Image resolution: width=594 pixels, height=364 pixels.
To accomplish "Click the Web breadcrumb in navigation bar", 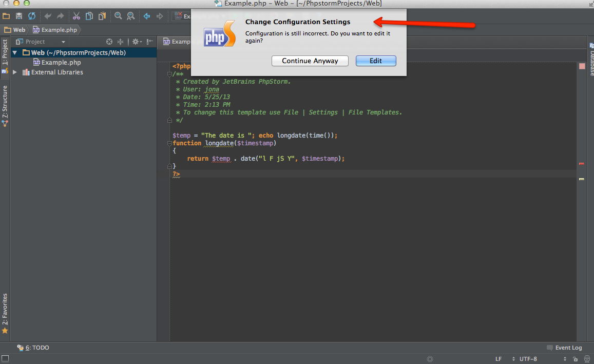I will 15,30.
